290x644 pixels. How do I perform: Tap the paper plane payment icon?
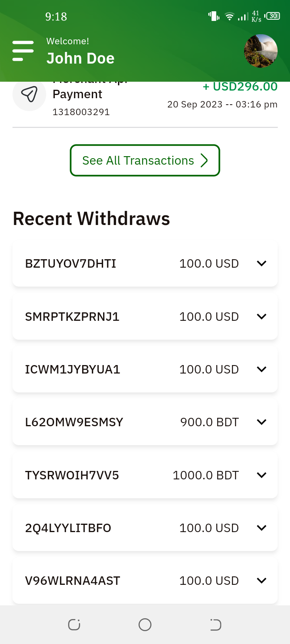tap(29, 94)
